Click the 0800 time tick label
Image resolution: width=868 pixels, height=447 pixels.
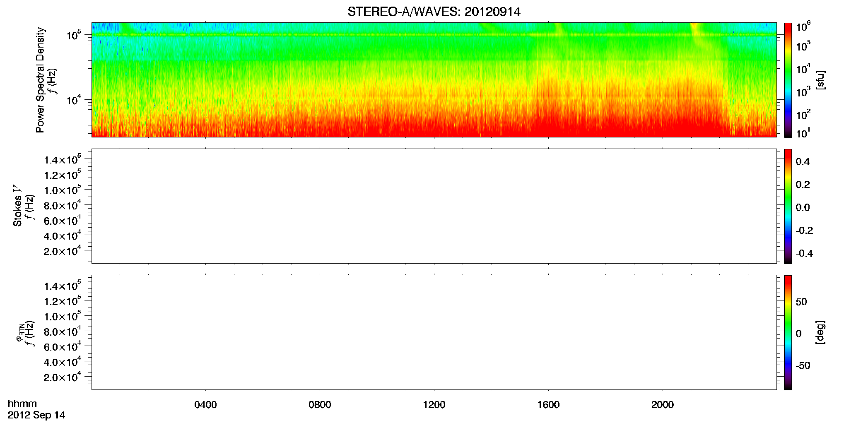point(320,405)
